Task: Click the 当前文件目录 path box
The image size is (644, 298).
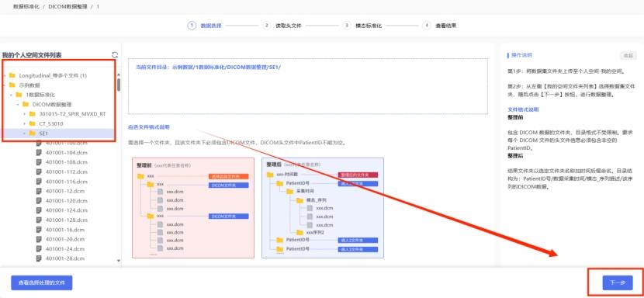Action: (x=308, y=86)
